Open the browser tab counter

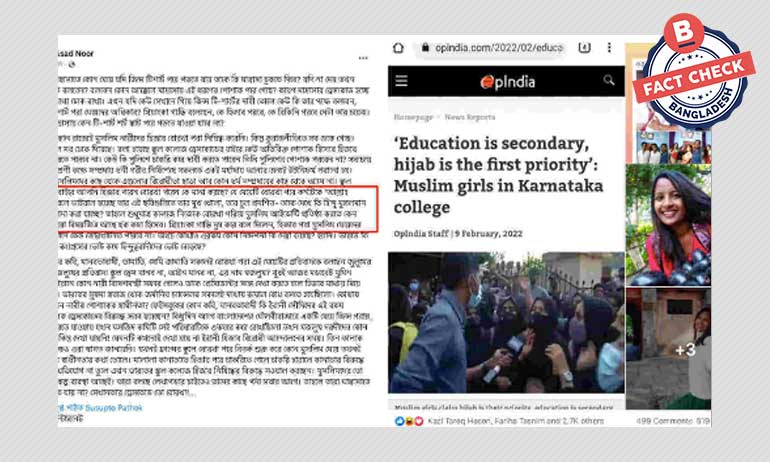click(x=584, y=48)
